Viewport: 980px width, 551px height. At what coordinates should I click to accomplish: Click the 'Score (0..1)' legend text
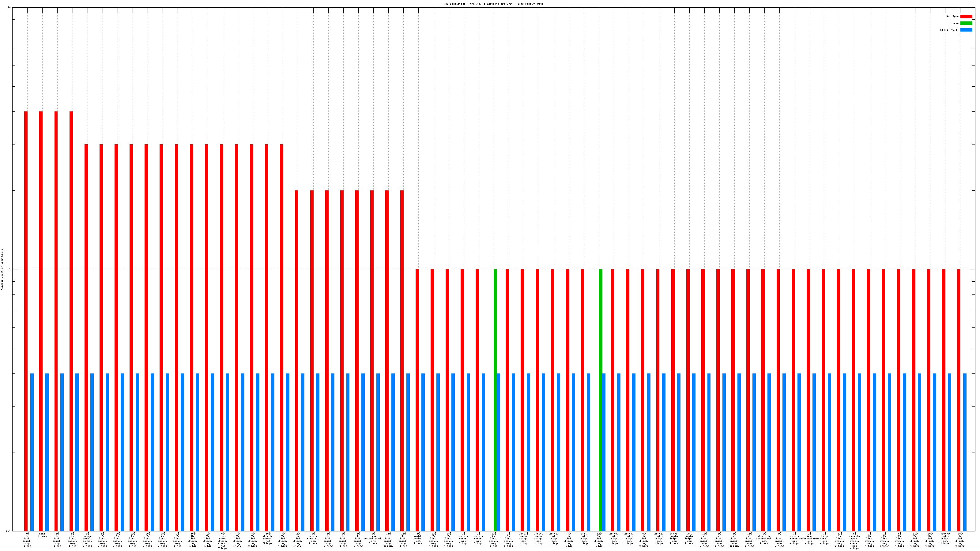pyautogui.click(x=949, y=30)
